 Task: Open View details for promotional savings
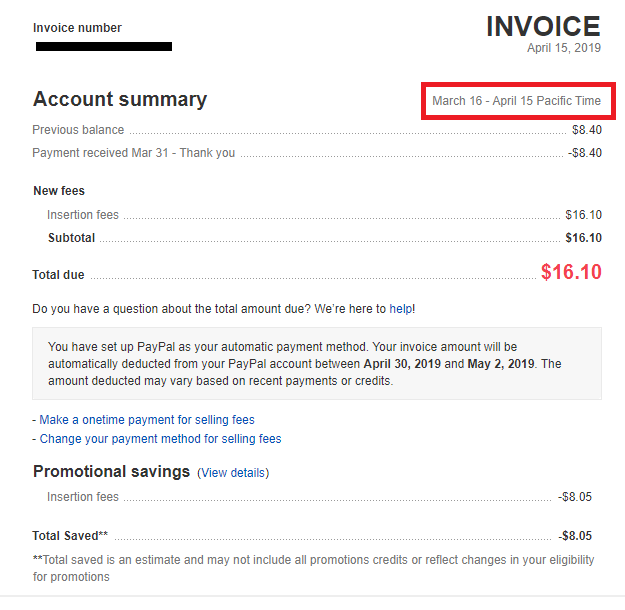[233, 473]
